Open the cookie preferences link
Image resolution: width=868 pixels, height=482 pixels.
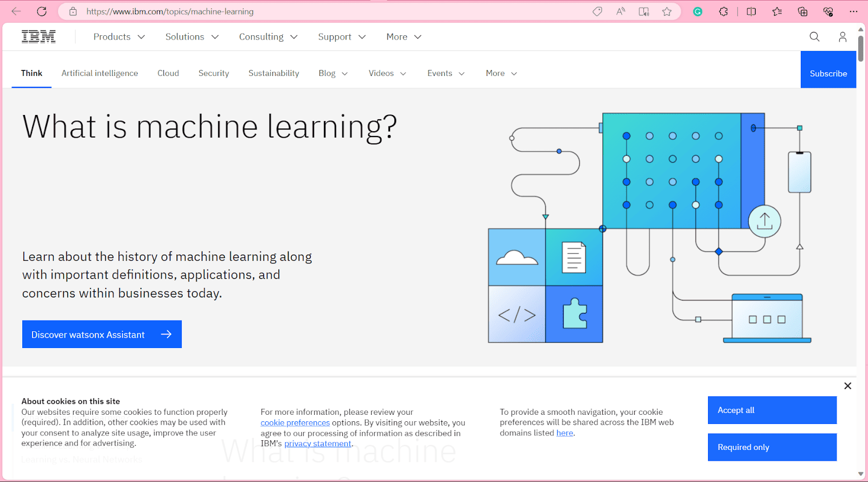[295, 423]
